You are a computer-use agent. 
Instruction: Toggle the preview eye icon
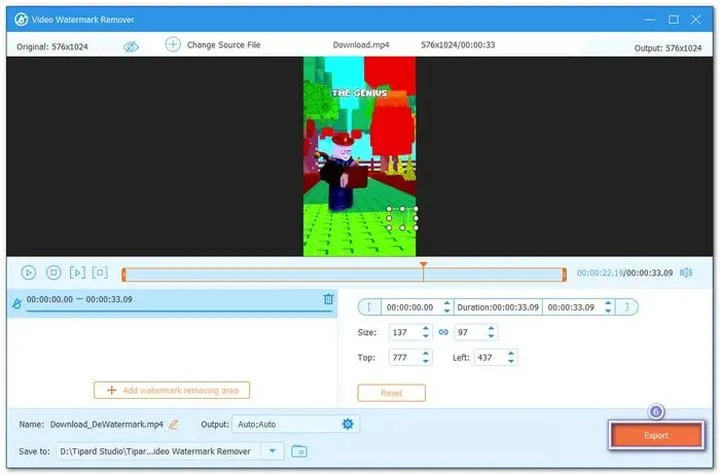pos(130,46)
